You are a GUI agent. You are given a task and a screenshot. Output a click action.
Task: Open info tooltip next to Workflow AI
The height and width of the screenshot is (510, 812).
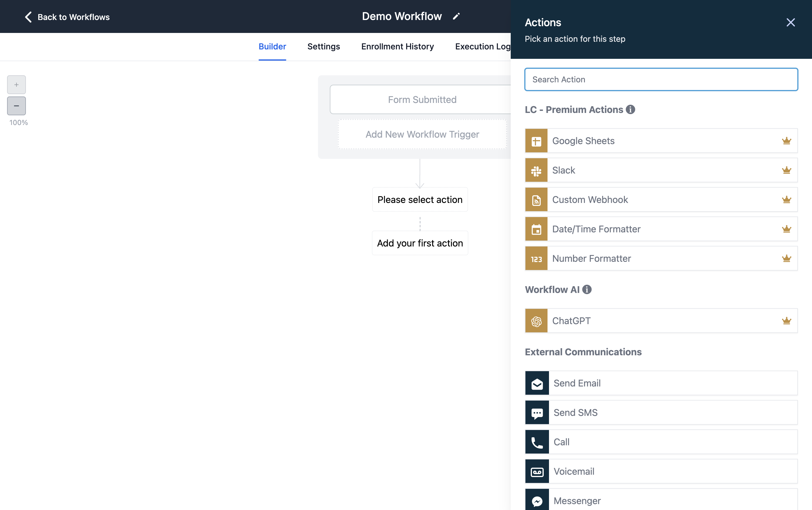tap(587, 289)
